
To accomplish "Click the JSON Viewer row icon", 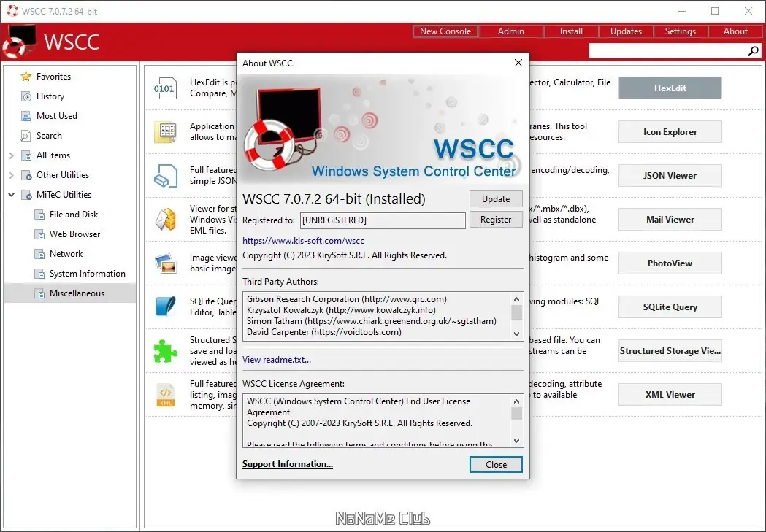I will [x=165, y=176].
